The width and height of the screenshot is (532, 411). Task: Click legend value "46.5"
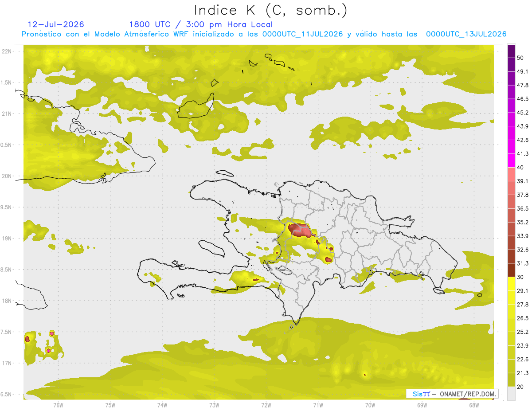tap(523, 99)
